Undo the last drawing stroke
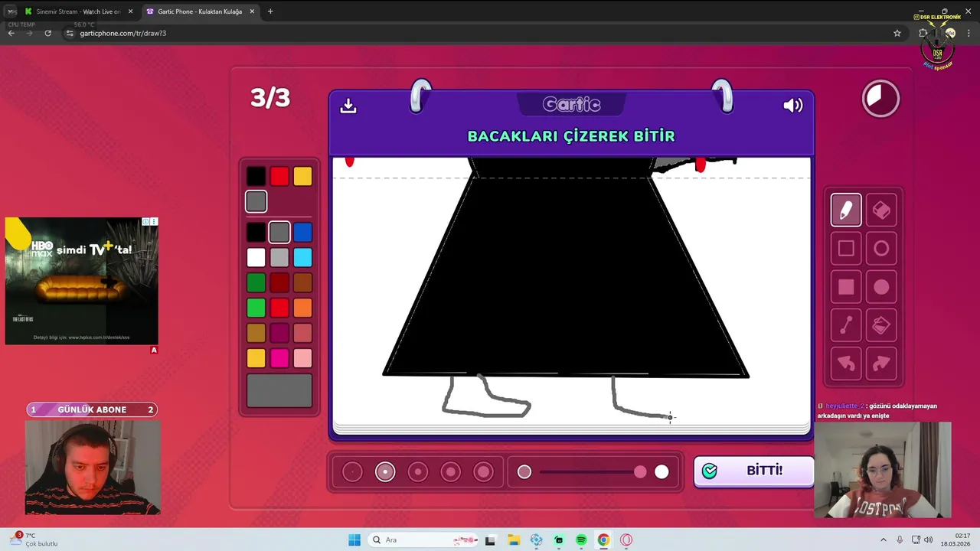980x551 pixels. click(846, 364)
